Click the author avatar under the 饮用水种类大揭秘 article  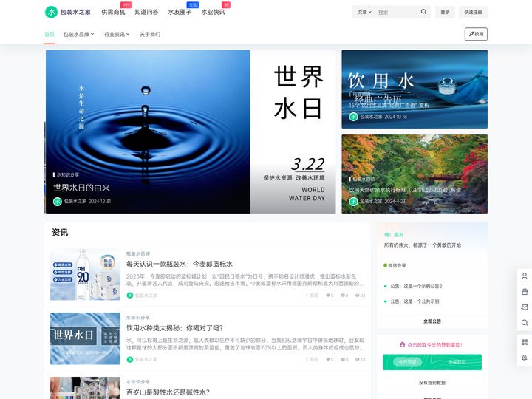pyautogui.click(x=129, y=359)
